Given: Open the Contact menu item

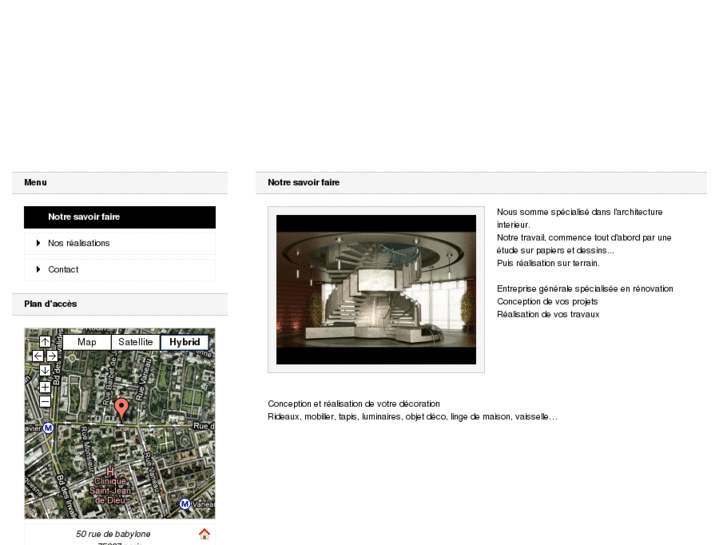Looking at the screenshot, I should (120, 269).
